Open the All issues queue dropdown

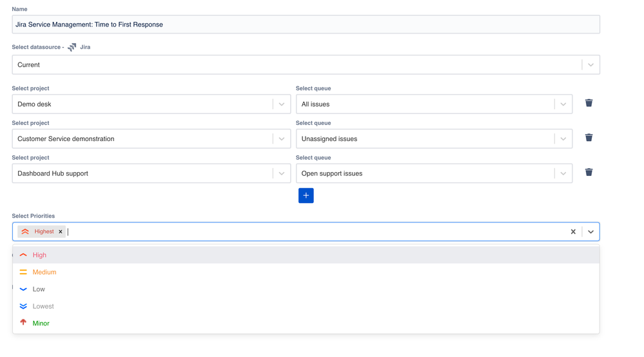(434, 104)
